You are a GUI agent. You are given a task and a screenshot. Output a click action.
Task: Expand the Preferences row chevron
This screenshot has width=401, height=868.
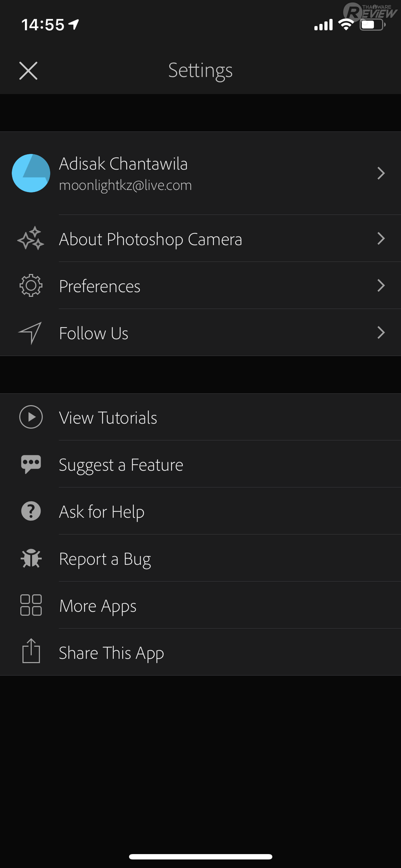tap(381, 285)
